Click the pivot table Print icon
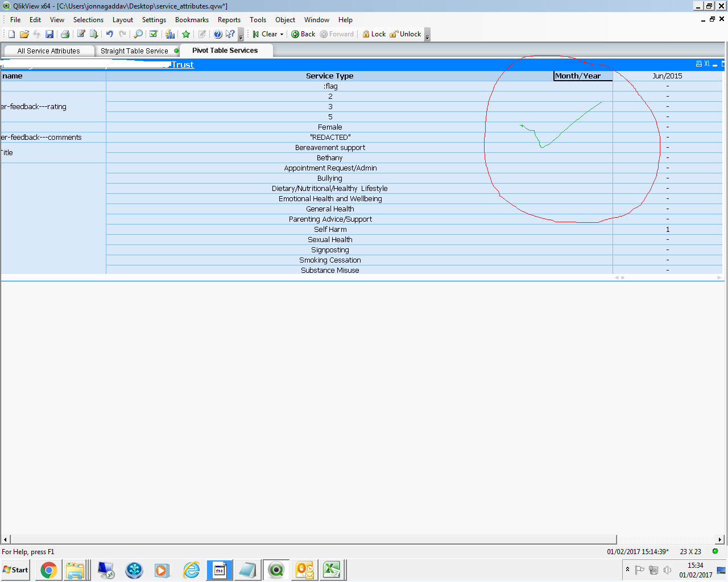This screenshot has height=582, width=728. [699, 64]
